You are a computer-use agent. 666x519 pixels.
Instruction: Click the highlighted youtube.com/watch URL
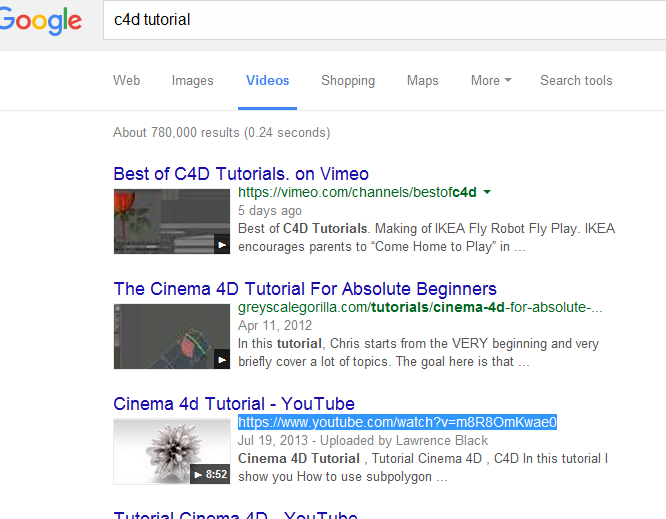pyautogui.click(x=397, y=422)
